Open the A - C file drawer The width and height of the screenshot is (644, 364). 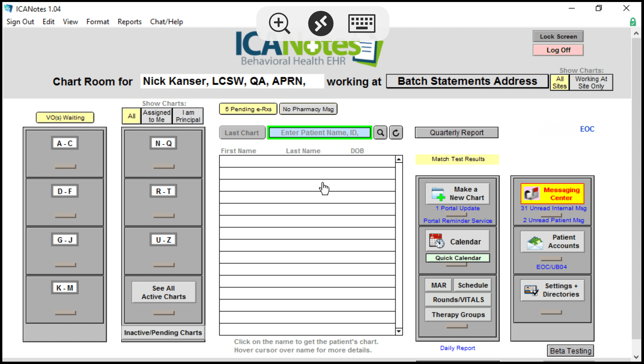click(65, 143)
